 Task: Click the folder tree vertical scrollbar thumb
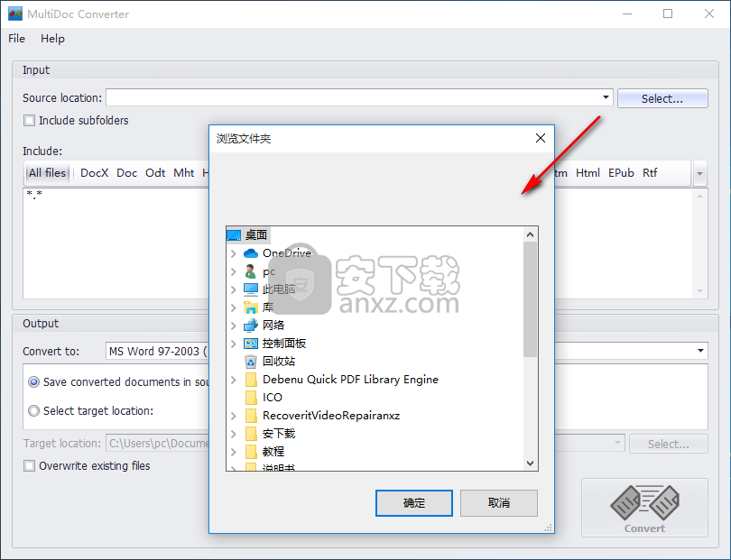click(530, 299)
